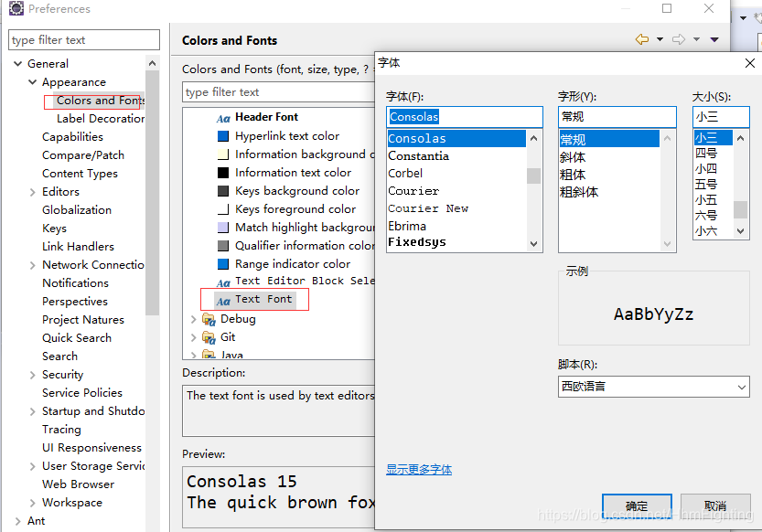
Task: Select Range indicator color swatch
Action: coord(223,264)
